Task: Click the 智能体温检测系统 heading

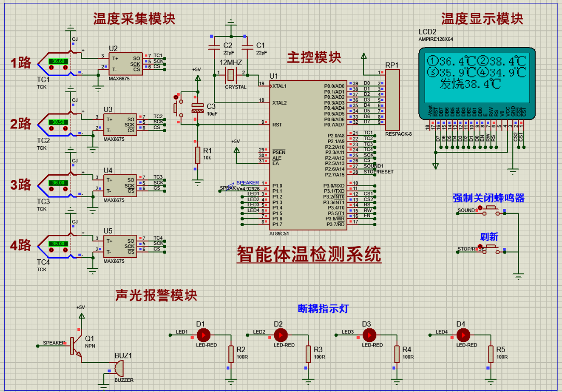Action: tap(309, 254)
